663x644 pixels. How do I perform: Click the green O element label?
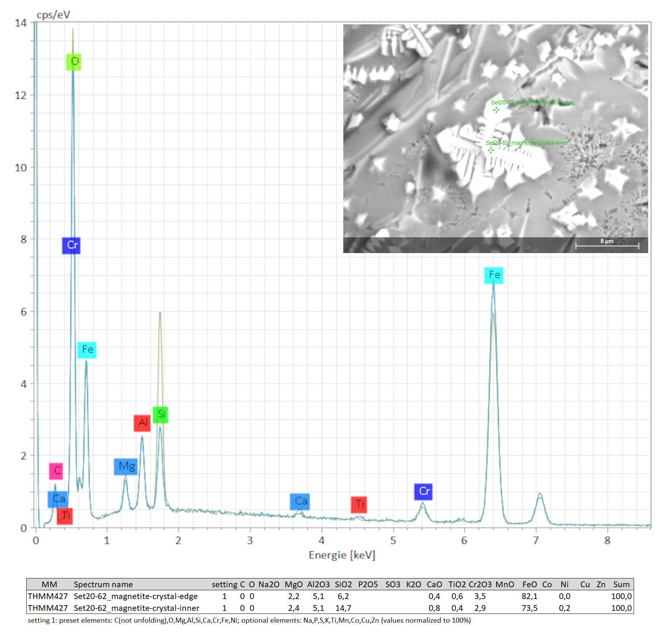click(74, 62)
